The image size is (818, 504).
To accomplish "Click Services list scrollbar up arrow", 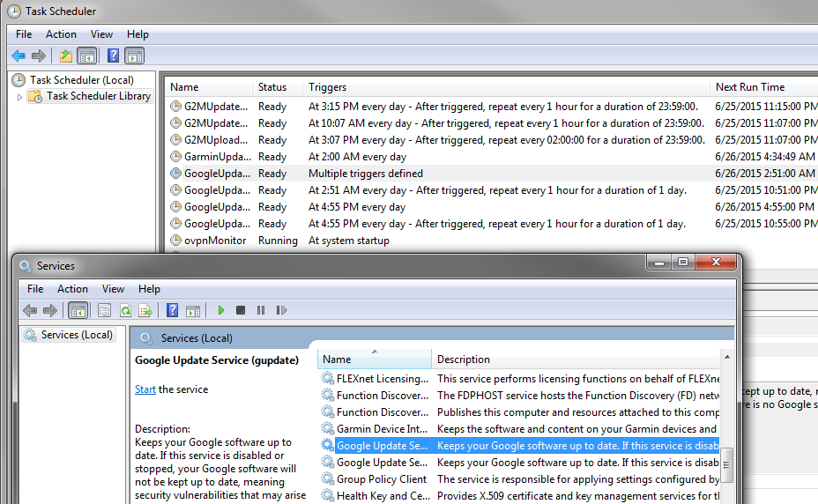I will [x=727, y=357].
